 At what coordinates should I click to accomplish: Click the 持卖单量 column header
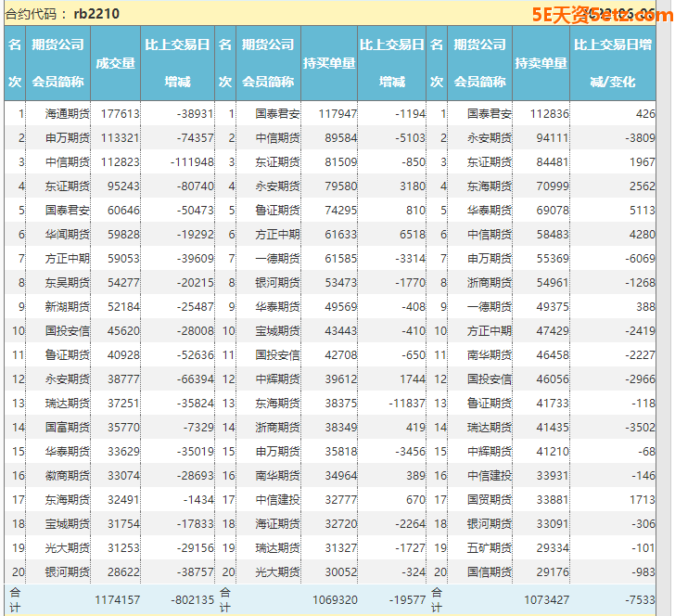coord(541,63)
